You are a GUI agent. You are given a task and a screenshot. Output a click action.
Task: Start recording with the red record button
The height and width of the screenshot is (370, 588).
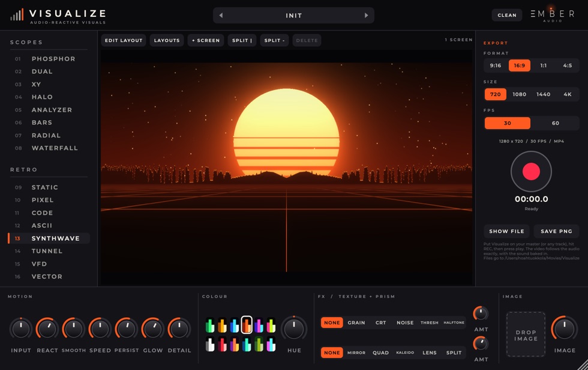(531, 172)
